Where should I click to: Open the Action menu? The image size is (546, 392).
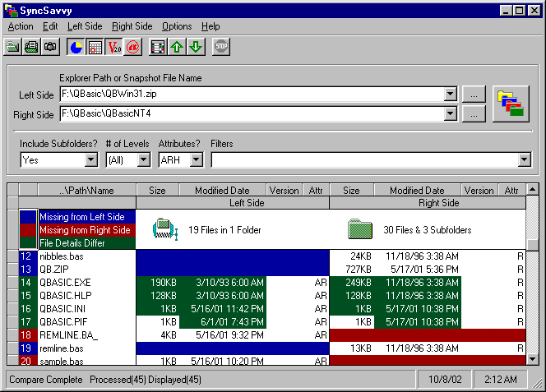[21, 26]
